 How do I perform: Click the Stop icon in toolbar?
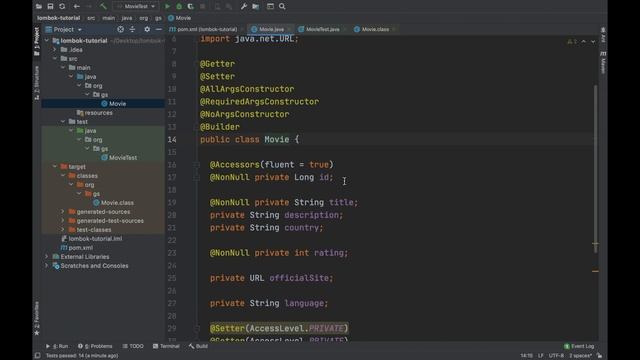click(202, 7)
